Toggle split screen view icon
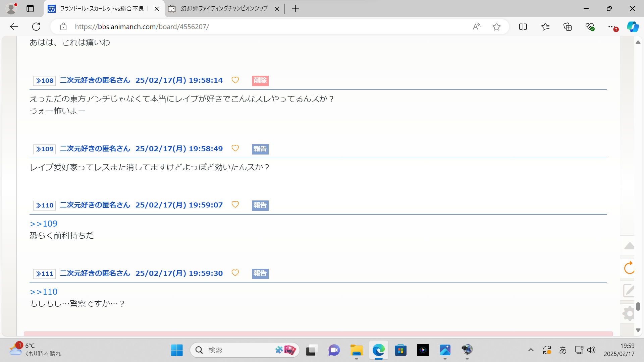This screenshot has width=644, height=362. [x=523, y=27]
